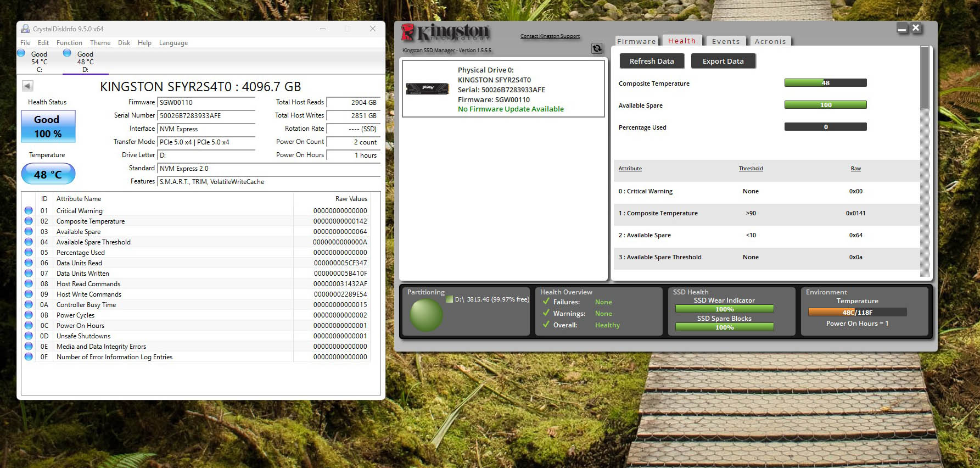Sort by Raw column header
The width and height of the screenshot is (980, 468).
click(x=856, y=169)
